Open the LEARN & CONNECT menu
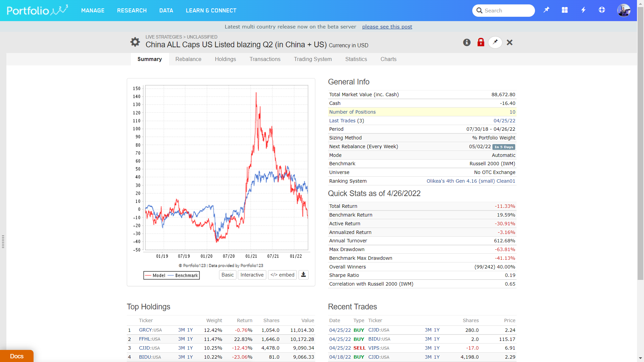This screenshot has width=644, height=362. click(x=211, y=10)
